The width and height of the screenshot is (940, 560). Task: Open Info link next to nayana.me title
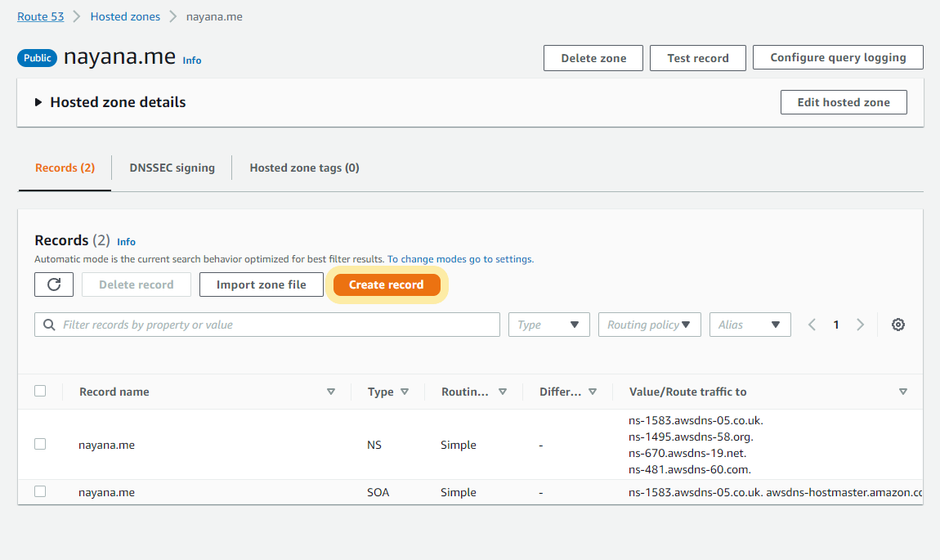(x=192, y=60)
